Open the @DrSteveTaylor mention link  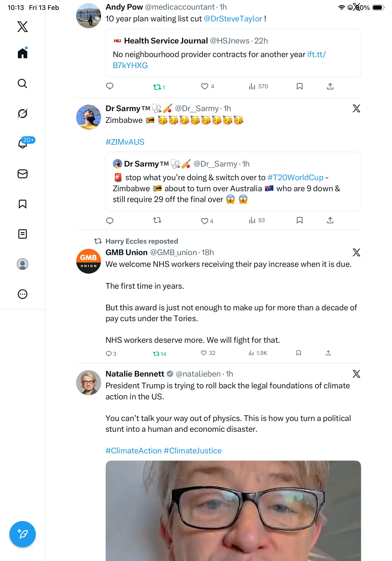[233, 19]
